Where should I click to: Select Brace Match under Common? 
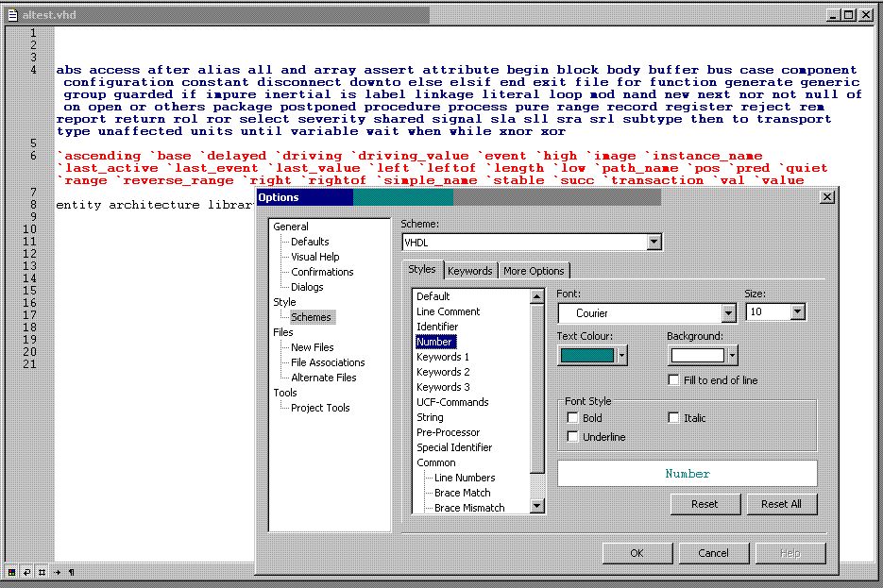pos(463,493)
